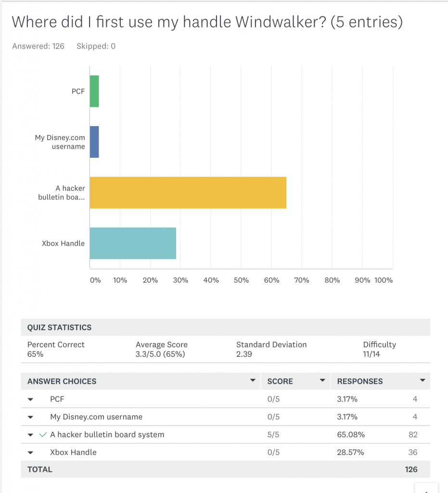448x493 pixels.
Task: Click the green PCF bar in the chart
Action: pos(94,91)
